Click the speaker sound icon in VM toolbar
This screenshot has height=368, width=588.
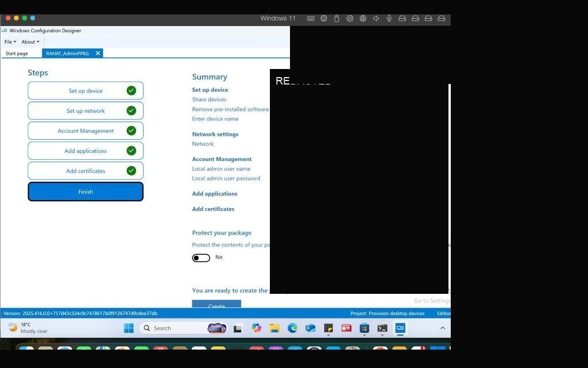[376, 18]
